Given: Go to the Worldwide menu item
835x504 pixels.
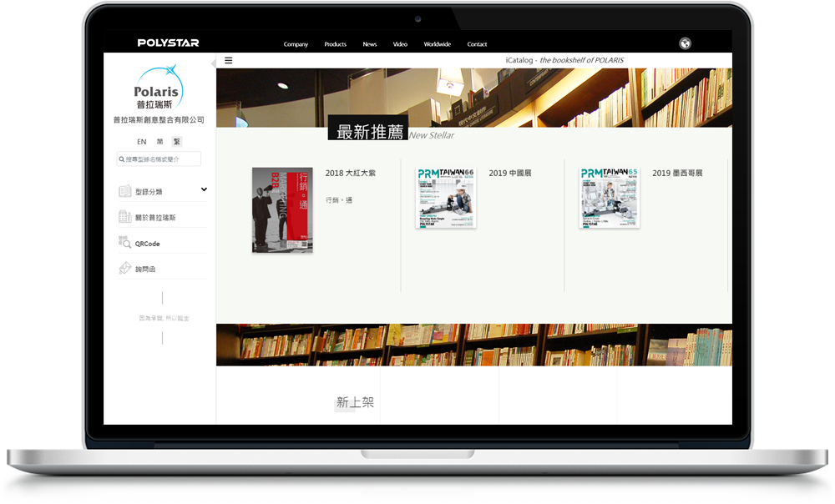Looking at the screenshot, I should pyautogui.click(x=437, y=44).
